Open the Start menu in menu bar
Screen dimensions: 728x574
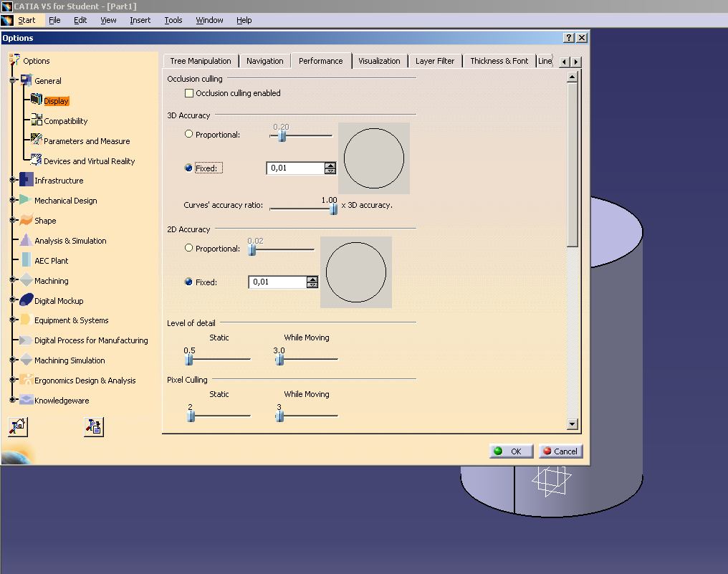(27, 20)
